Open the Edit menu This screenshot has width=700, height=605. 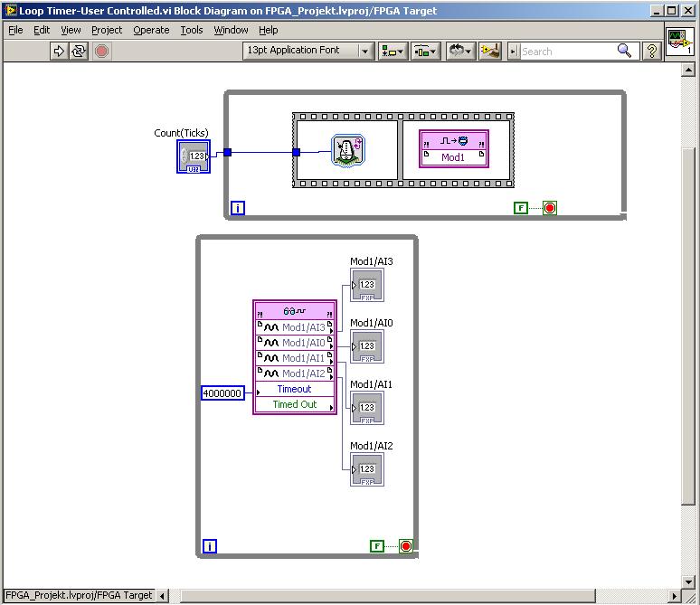tap(42, 30)
